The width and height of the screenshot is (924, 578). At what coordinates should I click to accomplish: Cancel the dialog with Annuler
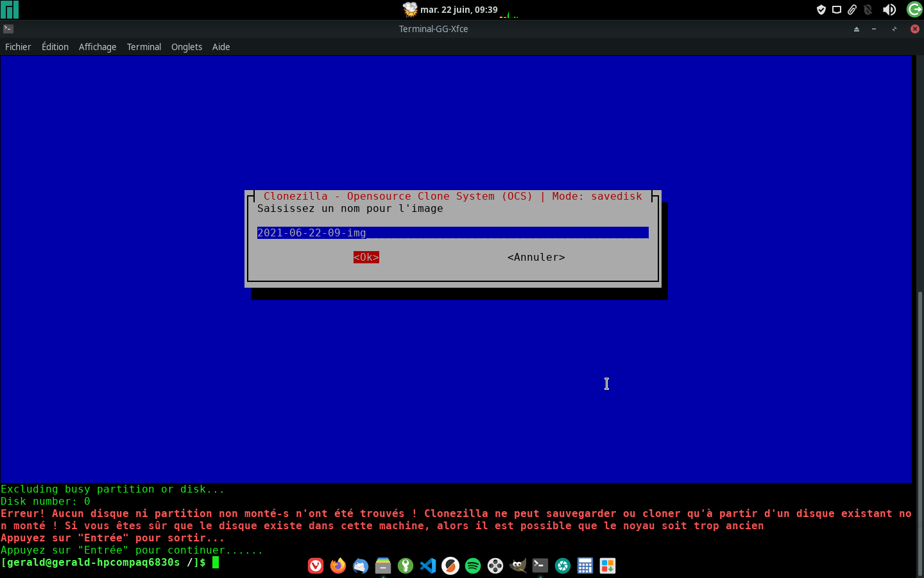[x=536, y=258]
